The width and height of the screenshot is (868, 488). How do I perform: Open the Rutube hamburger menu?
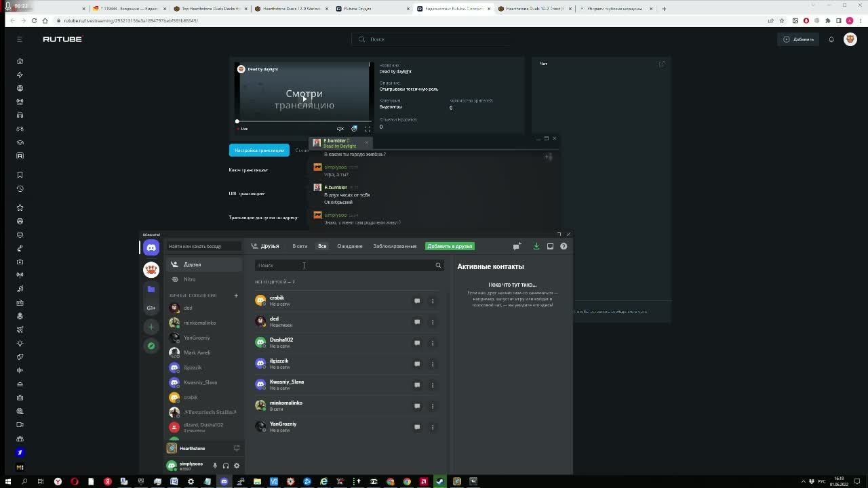20,39
